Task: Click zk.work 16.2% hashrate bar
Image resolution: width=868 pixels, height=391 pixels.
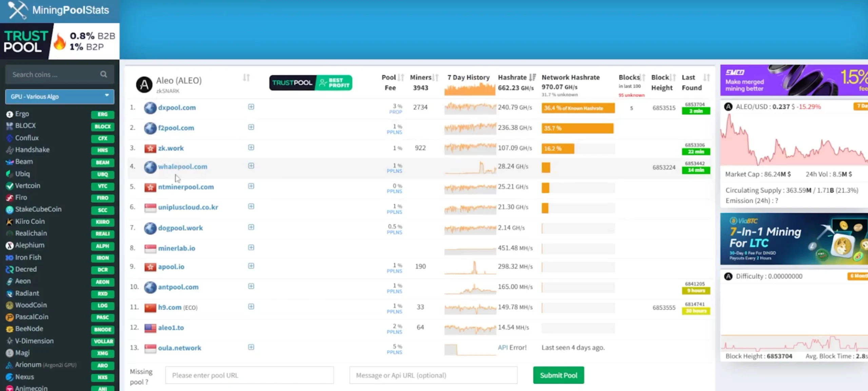Action: click(558, 149)
